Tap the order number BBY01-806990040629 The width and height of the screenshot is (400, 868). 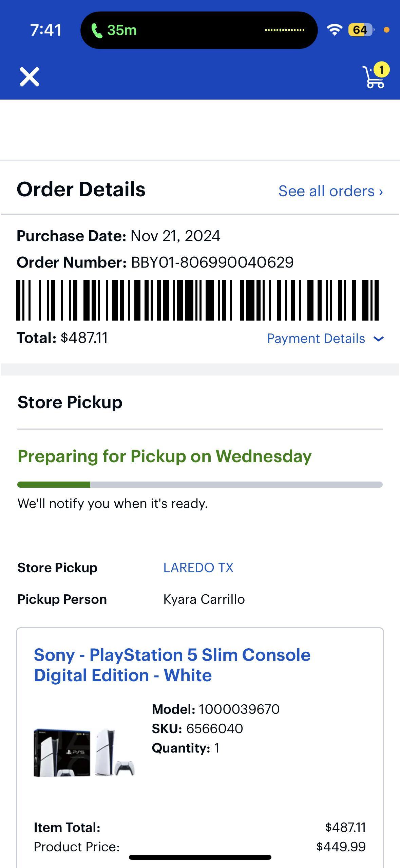tap(212, 263)
